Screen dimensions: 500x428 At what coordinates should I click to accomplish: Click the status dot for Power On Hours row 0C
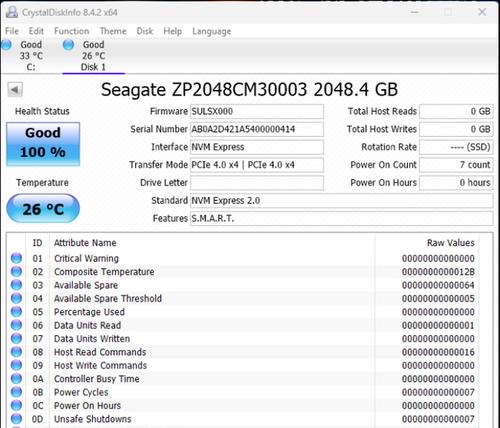16,405
